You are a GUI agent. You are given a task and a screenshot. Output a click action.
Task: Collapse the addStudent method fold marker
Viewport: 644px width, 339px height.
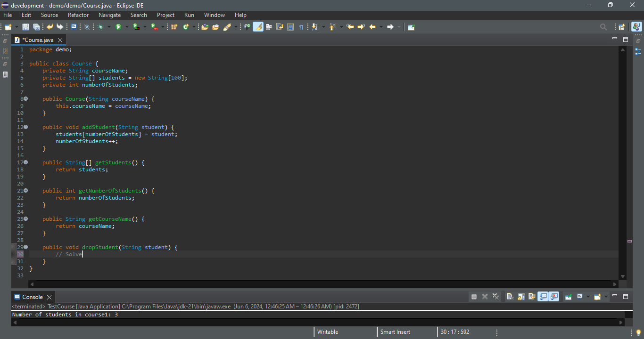click(26, 127)
